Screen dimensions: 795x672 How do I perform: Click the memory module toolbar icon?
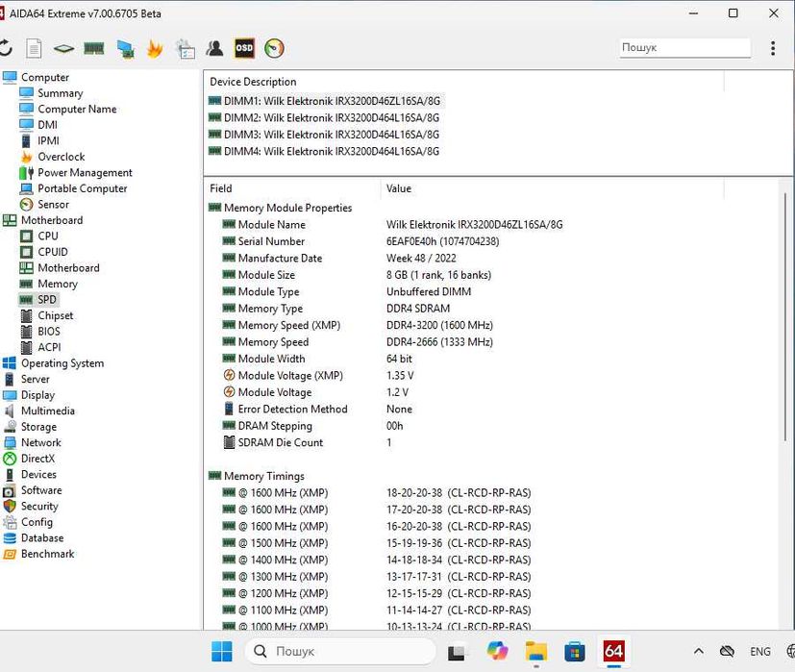[94, 49]
